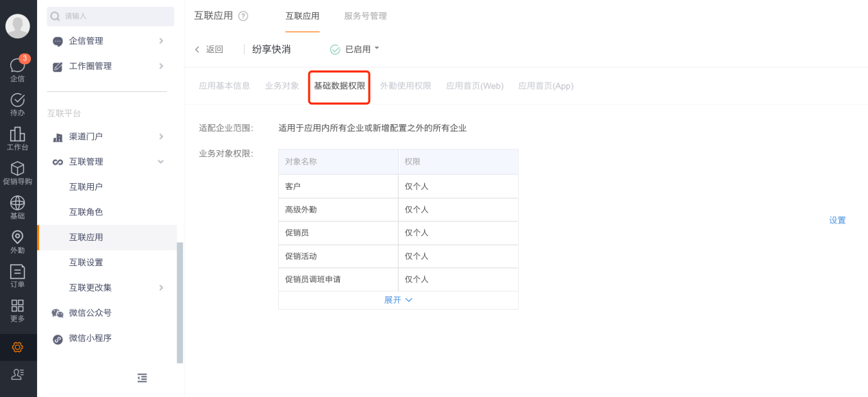Viewport: 868px width, 397px height.
Task: Open 互联角色 in sidebar
Action: [x=86, y=213]
